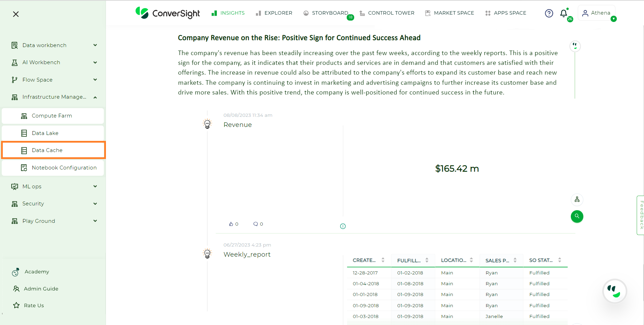The height and width of the screenshot is (325, 644).
Task: Collapse the Infrastructure Management section
Action: pos(95,97)
